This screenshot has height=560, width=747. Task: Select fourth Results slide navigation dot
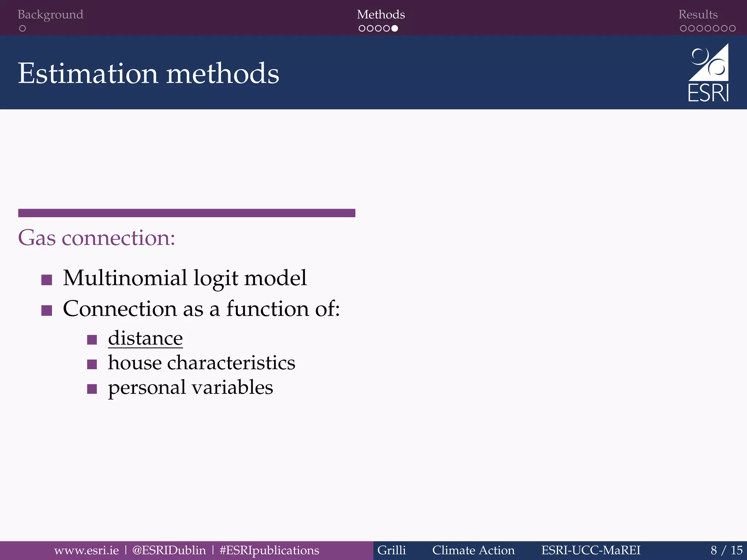708,28
